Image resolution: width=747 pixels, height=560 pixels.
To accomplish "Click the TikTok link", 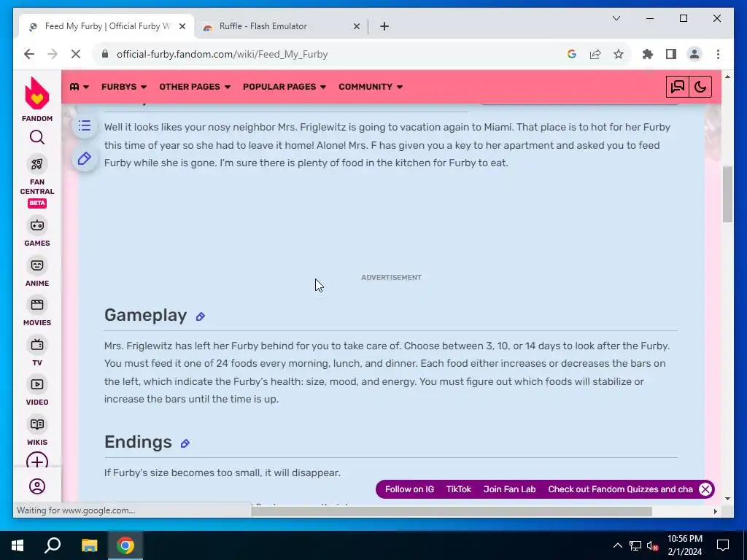I will (x=458, y=489).
